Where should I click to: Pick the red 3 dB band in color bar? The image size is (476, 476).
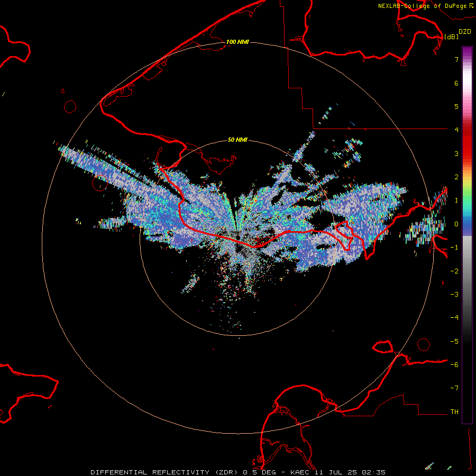467,153
